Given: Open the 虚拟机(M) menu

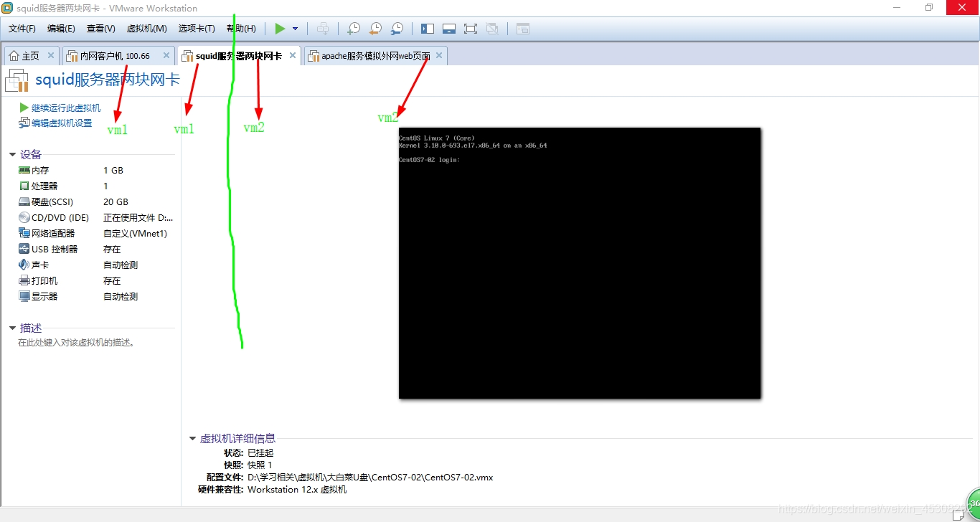Looking at the screenshot, I should [x=146, y=29].
